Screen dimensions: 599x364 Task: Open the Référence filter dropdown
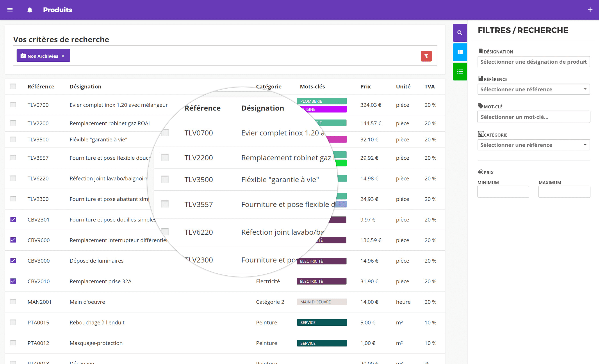click(532, 89)
